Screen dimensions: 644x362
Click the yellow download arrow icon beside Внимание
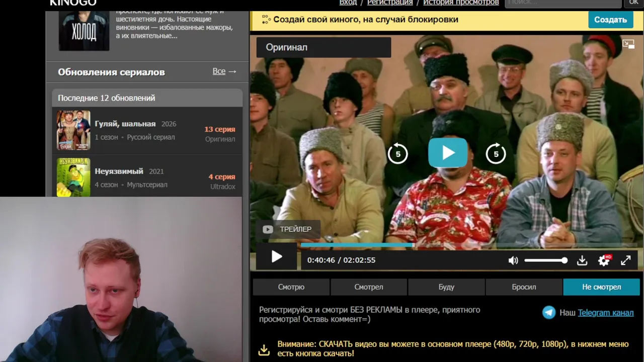click(264, 349)
